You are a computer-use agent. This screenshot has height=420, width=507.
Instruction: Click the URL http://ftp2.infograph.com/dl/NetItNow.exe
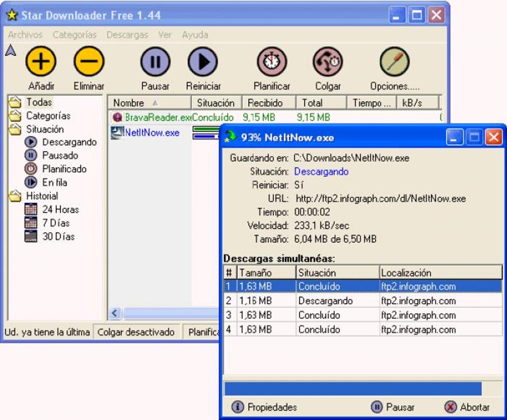tap(381, 198)
